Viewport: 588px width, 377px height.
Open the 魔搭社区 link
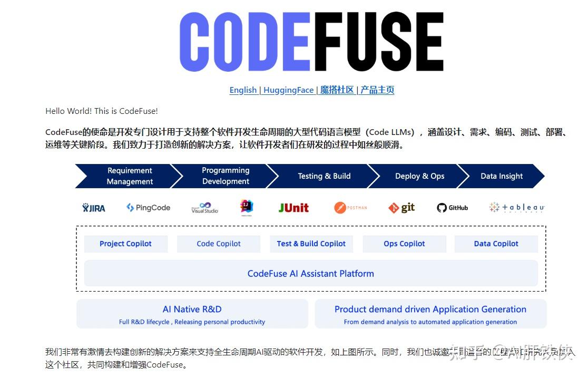coord(337,90)
